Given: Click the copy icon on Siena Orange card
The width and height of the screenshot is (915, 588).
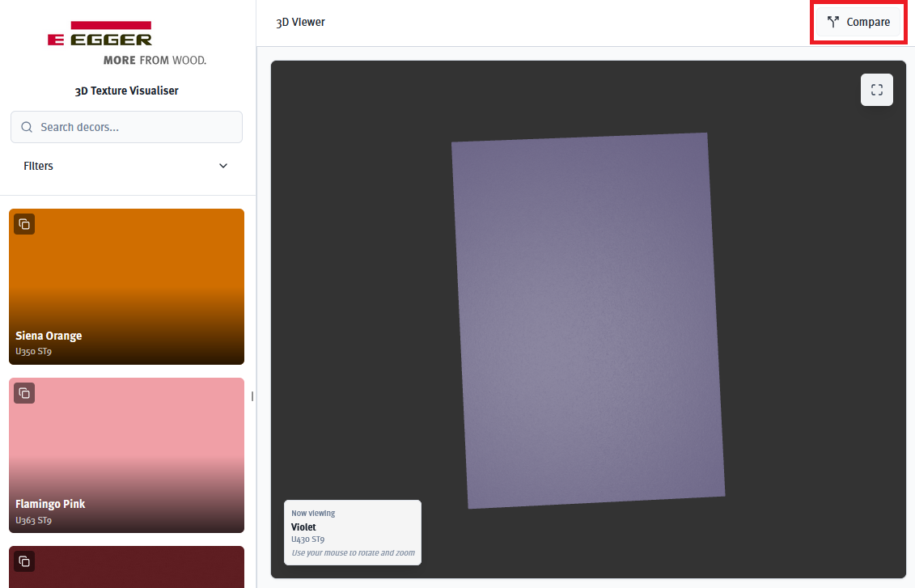Looking at the screenshot, I should coord(24,224).
